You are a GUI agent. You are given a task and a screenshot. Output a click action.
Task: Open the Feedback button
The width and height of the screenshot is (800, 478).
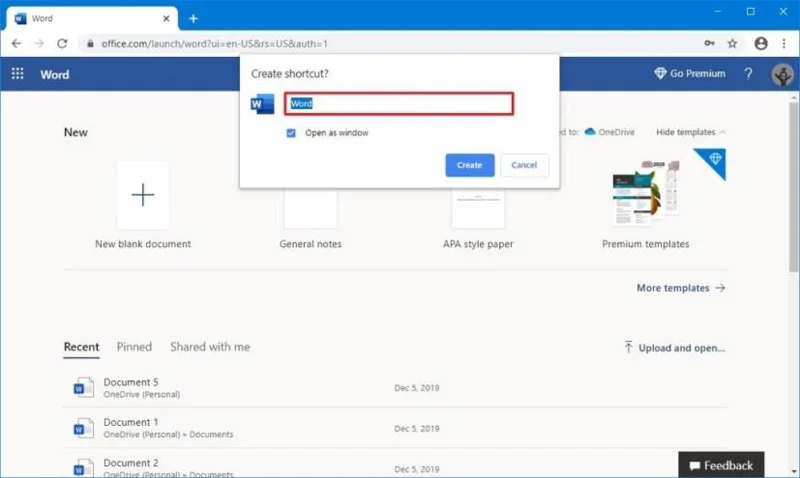point(721,465)
